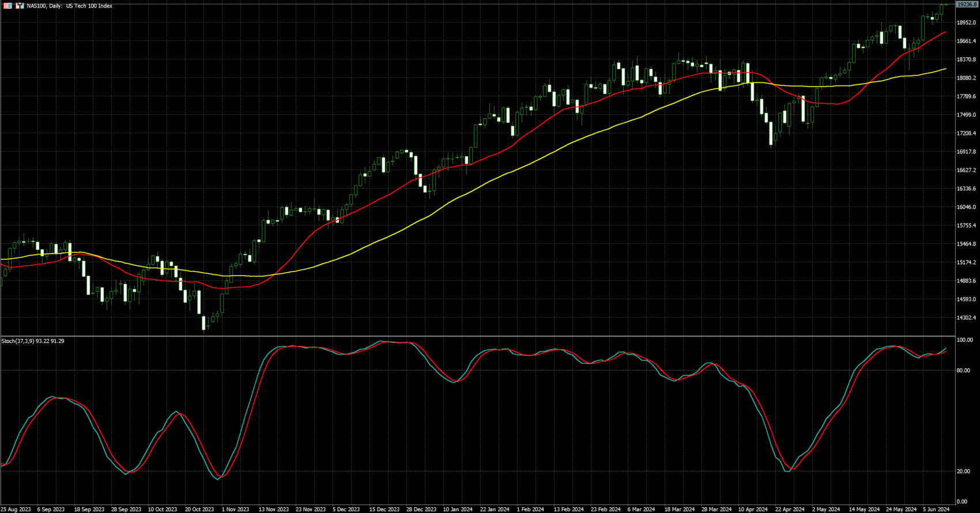The width and height of the screenshot is (980, 513).
Task: Click the divider between price and stochastic panels
Action: 477,336
